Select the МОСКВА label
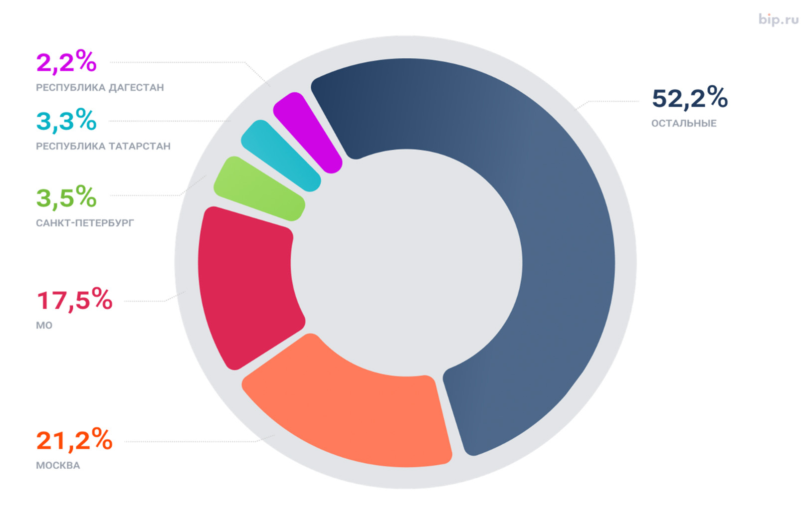Screen dimensions: 808x532 pyautogui.click(x=58, y=465)
